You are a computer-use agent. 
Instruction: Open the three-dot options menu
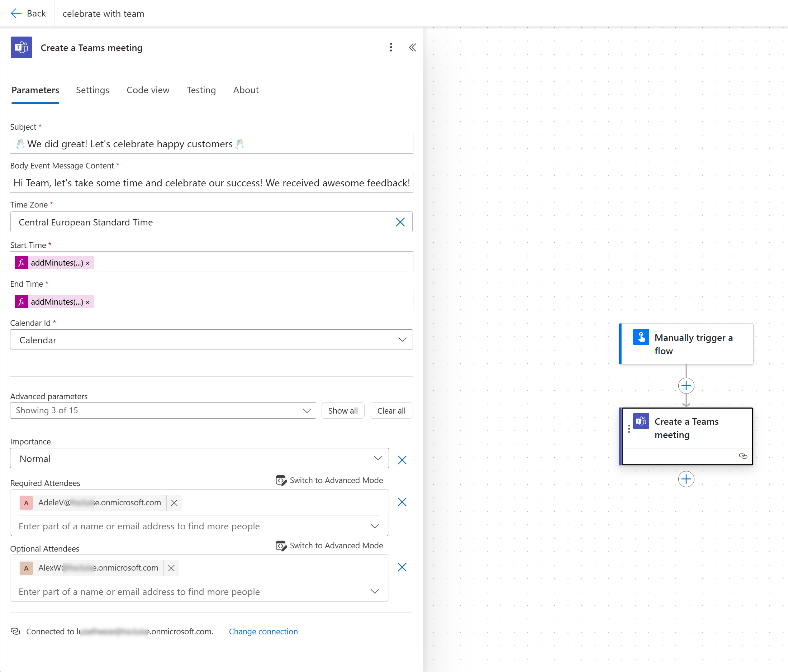coord(391,48)
